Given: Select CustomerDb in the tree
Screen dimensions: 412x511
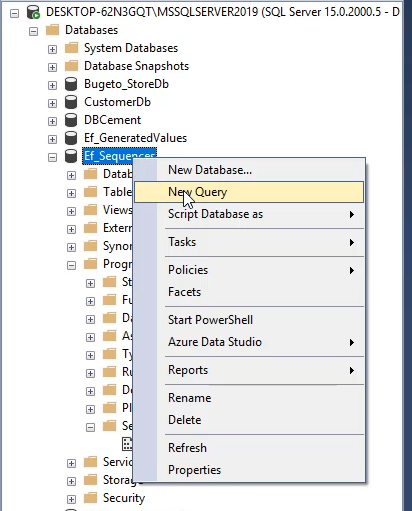Looking at the screenshot, I should [117, 102].
